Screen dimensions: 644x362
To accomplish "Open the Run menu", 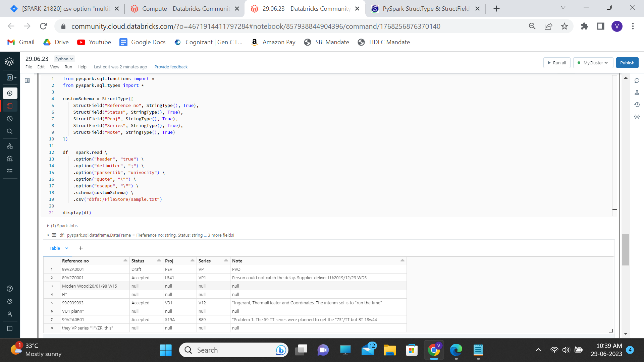I will [68, 67].
